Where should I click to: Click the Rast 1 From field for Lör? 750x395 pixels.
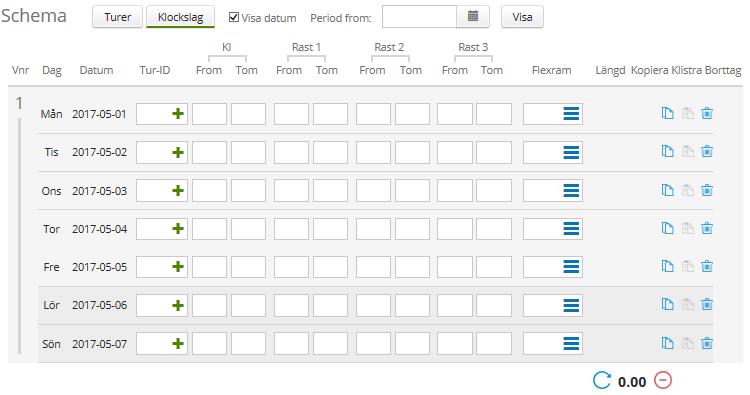(x=291, y=305)
